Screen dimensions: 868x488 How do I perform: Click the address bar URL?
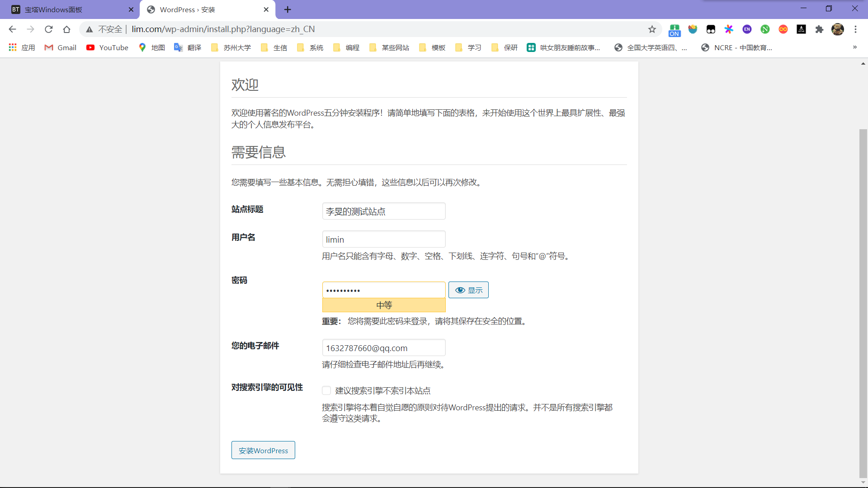coord(223,29)
